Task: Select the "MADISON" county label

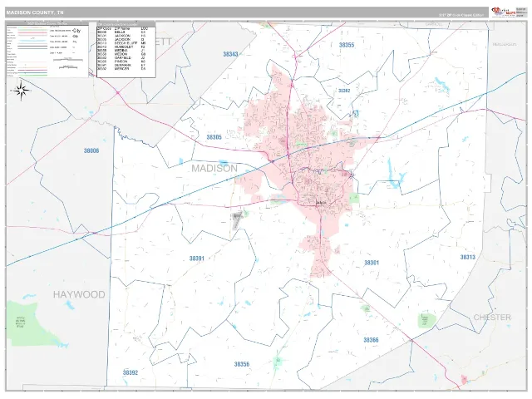Action: point(214,168)
